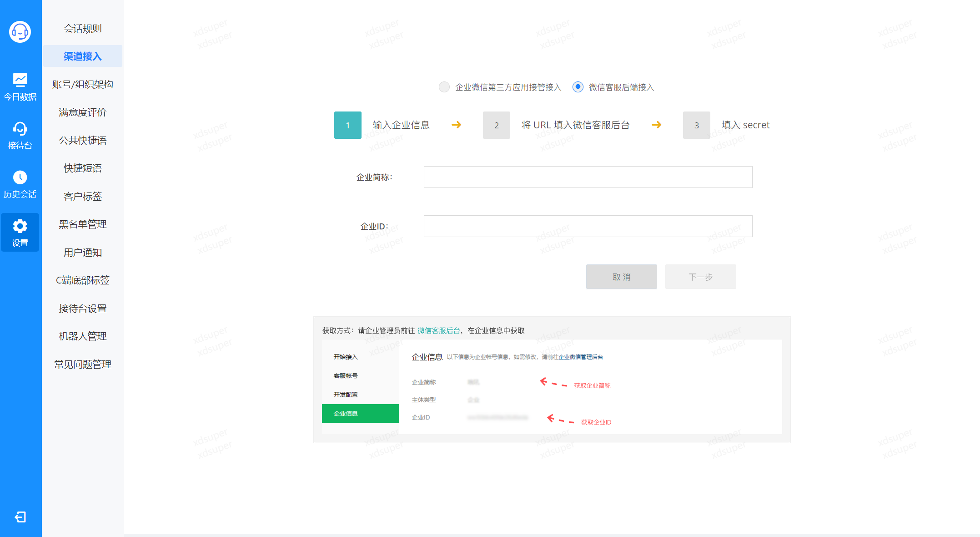The width and height of the screenshot is (980, 537).
Task: Click step 输入企业信息 label
Action: [401, 125]
